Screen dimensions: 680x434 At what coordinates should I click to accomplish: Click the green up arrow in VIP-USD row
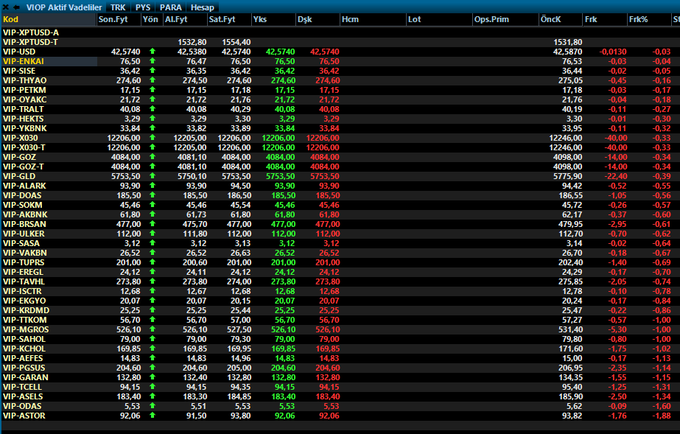(153, 52)
